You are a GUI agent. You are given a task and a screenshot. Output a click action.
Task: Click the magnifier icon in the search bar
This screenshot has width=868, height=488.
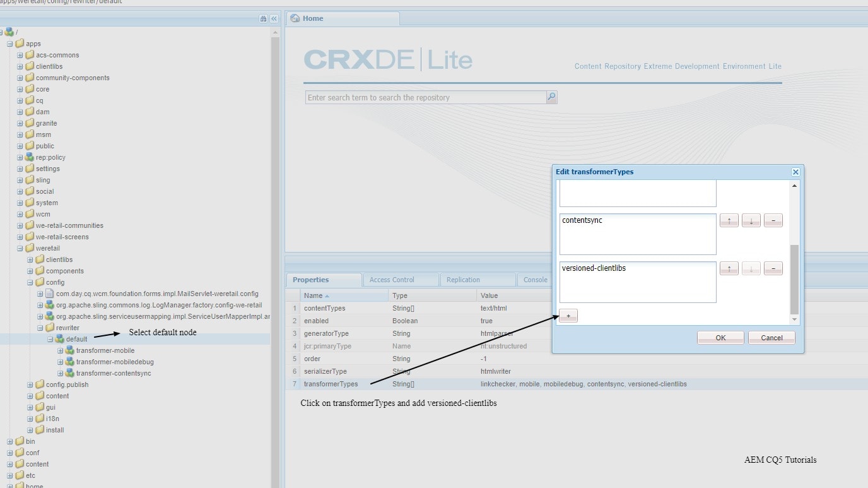[551, 97]
